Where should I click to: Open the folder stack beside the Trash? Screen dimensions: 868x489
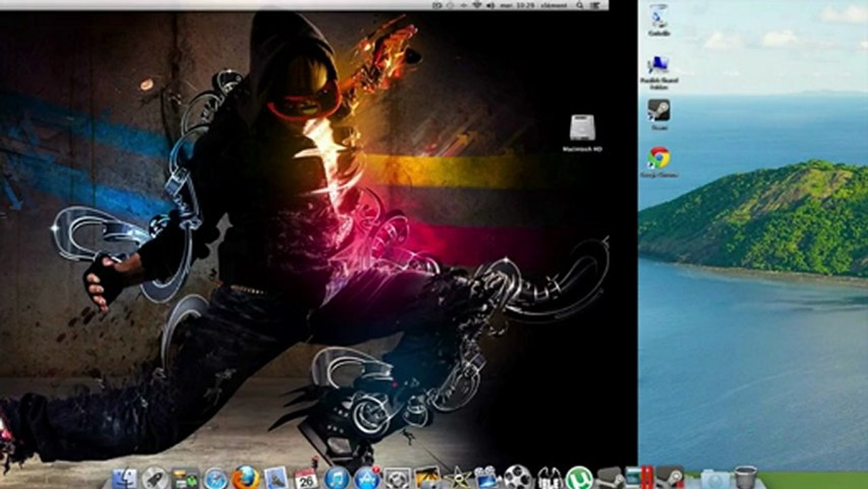click(715, 478)
